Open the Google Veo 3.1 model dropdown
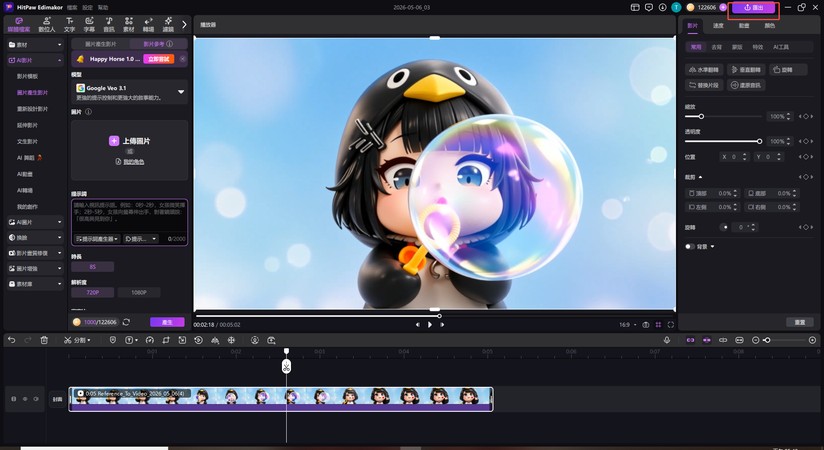 tap(129, 92)
